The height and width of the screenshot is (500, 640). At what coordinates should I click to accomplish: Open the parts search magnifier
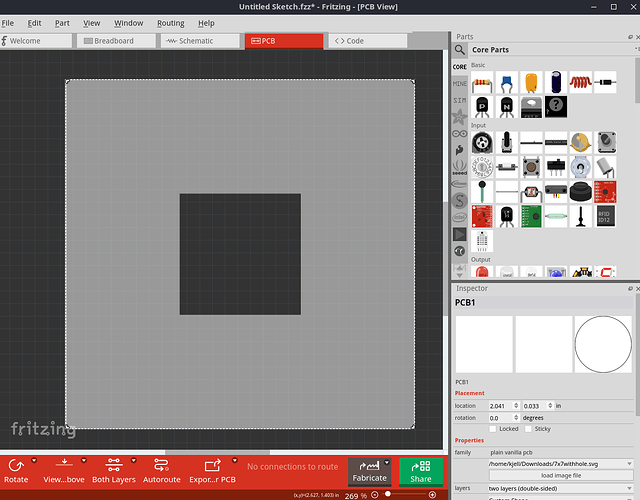(x=460, y=49)
